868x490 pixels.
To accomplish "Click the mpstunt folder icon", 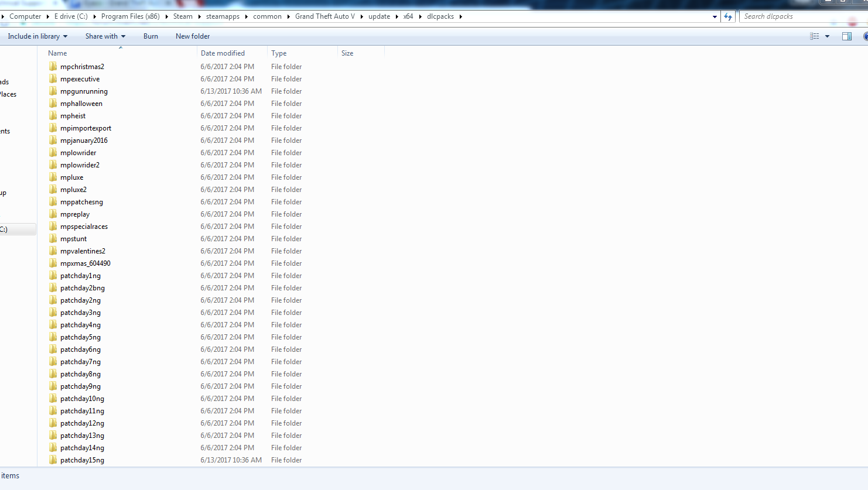I will pos(53,238).
